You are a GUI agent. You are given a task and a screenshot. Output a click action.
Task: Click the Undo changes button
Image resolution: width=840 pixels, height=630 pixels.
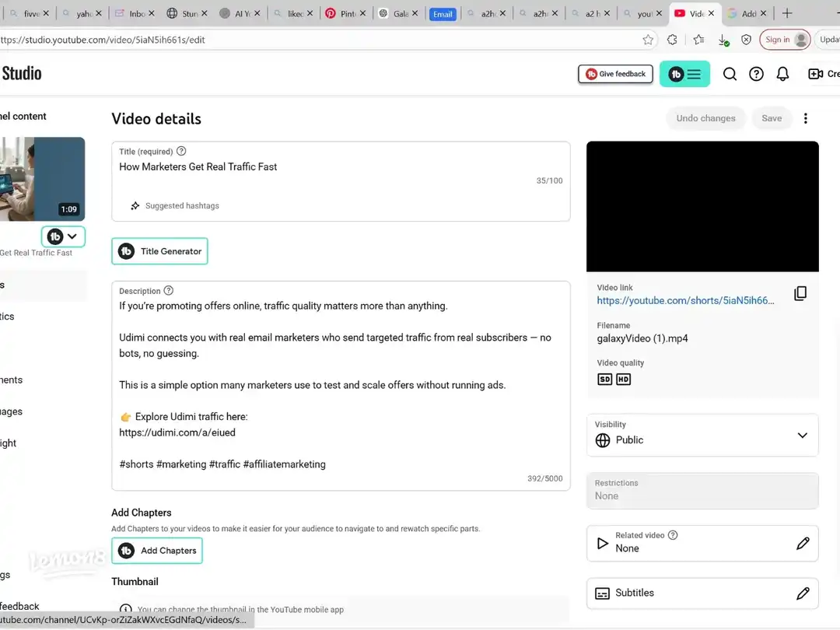(705, 118)
